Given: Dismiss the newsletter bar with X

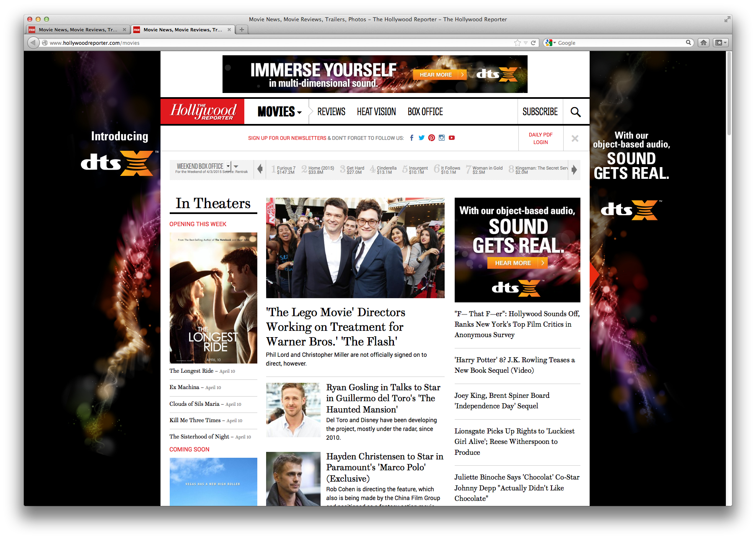Looking at the screenshot, I should [x=575, y=139].
